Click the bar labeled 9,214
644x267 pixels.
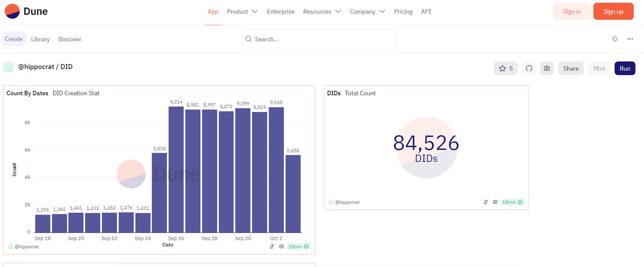tap(176, 169)
